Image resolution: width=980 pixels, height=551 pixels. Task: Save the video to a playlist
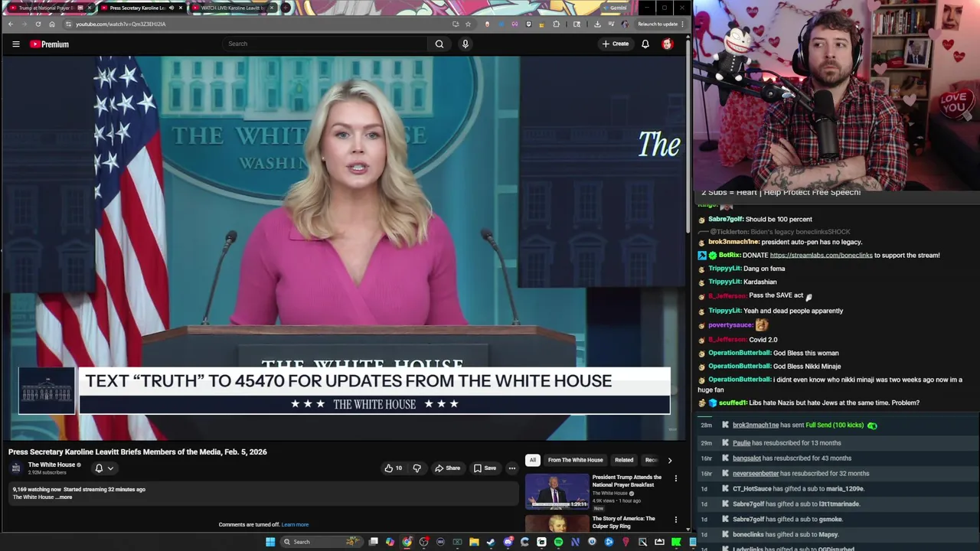tap(485, 468)
